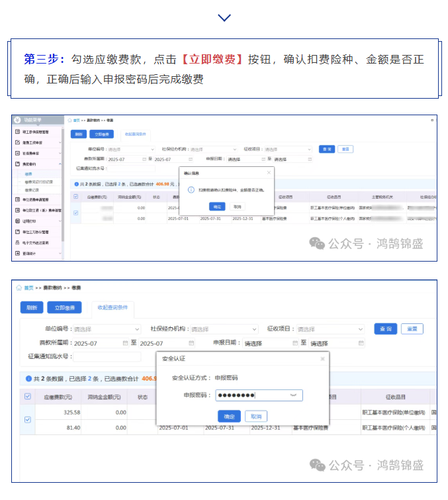Toggle the row checkbox in the 确认信息 screenshot table
This screenshot has width=448, height=500.
[75, 213]
